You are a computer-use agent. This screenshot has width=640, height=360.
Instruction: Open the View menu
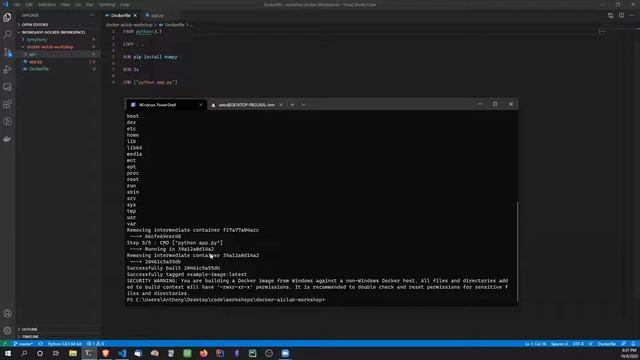(65, 4)
